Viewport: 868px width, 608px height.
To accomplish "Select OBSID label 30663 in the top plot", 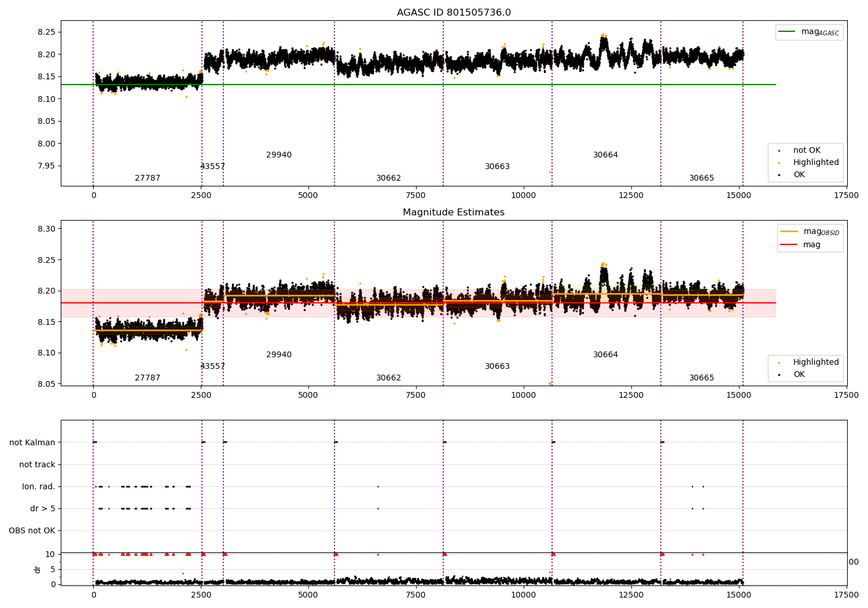I will pyautogui.click(x=497, y=167).
